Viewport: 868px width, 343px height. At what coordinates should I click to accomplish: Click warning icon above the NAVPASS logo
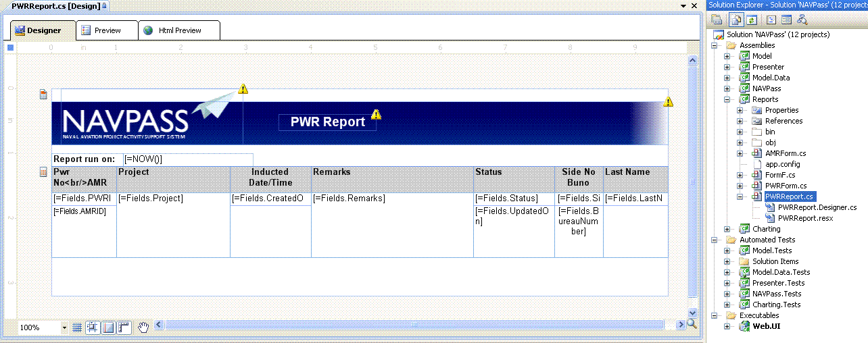tap(243, 89)
